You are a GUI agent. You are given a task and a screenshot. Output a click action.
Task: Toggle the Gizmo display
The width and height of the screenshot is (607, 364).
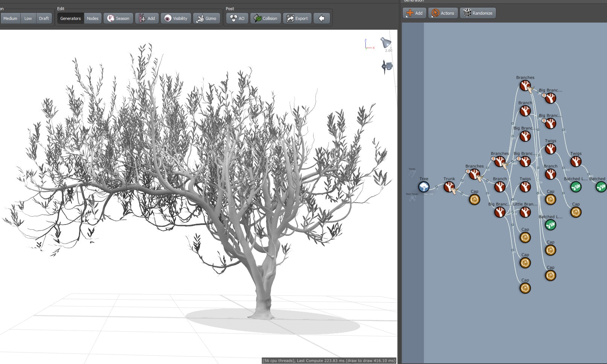(x=207, y=18)
